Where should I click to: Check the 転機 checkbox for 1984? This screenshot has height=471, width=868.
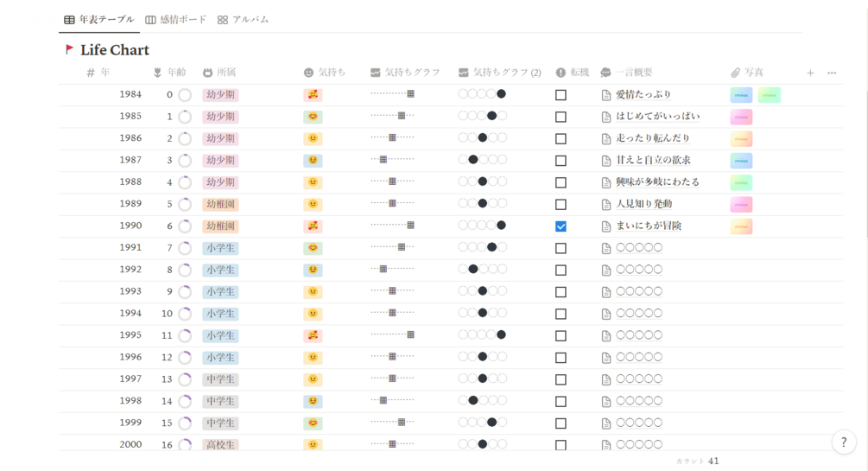click(561, 95)
